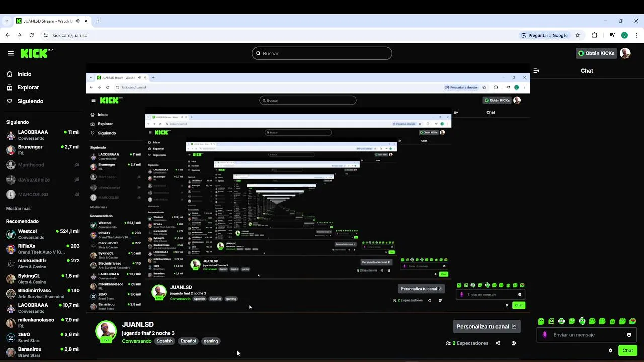The width and height of the screenshot is (644, 362).
Task: Go forward in the browser
Action: pyautogui.click(x=19, y=35)
